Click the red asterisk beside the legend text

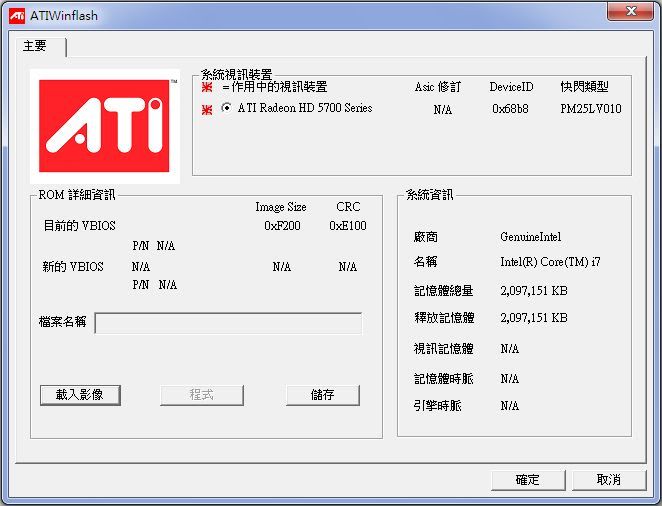coord(207,87)
